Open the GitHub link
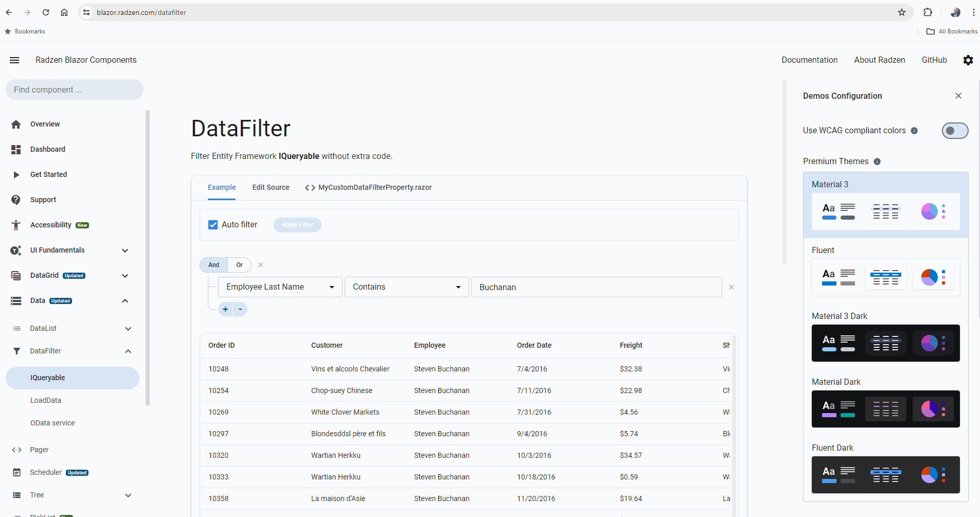This screenshot has width=980, height=517. click(x=934, y=60)
